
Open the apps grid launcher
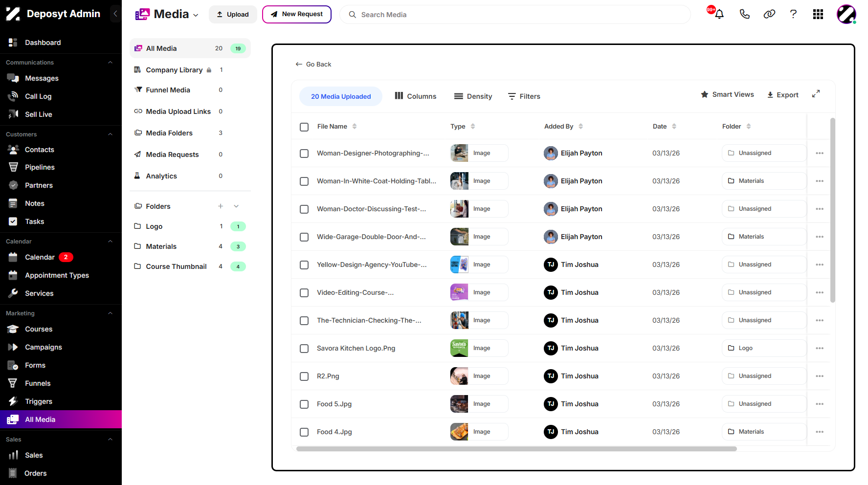point(818,14)
